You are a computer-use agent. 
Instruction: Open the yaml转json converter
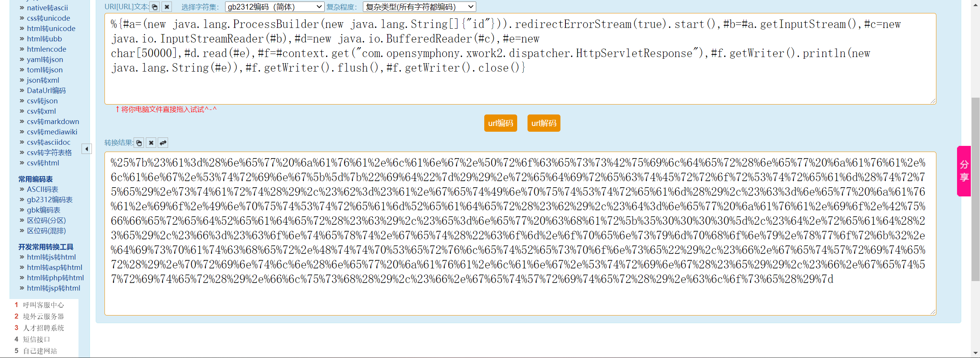(x=45, y=59)
